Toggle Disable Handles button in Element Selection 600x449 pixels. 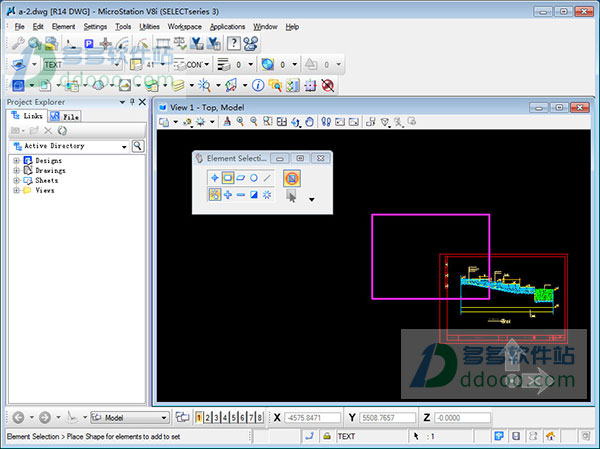click(x=292, y=178)
